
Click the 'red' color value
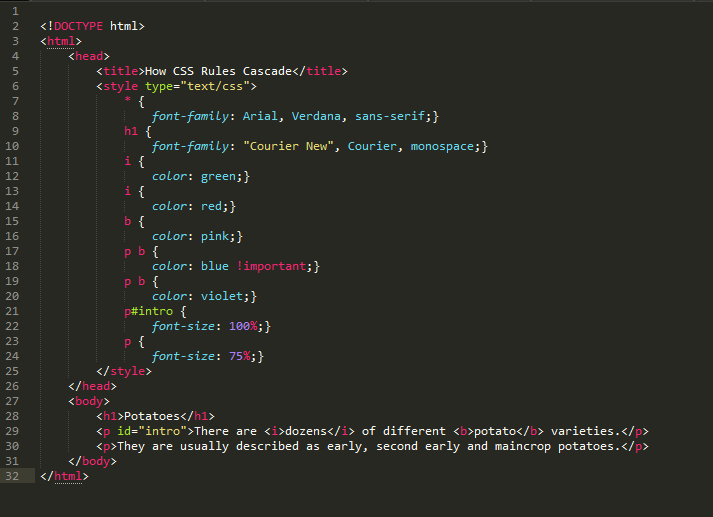[211, 206]
